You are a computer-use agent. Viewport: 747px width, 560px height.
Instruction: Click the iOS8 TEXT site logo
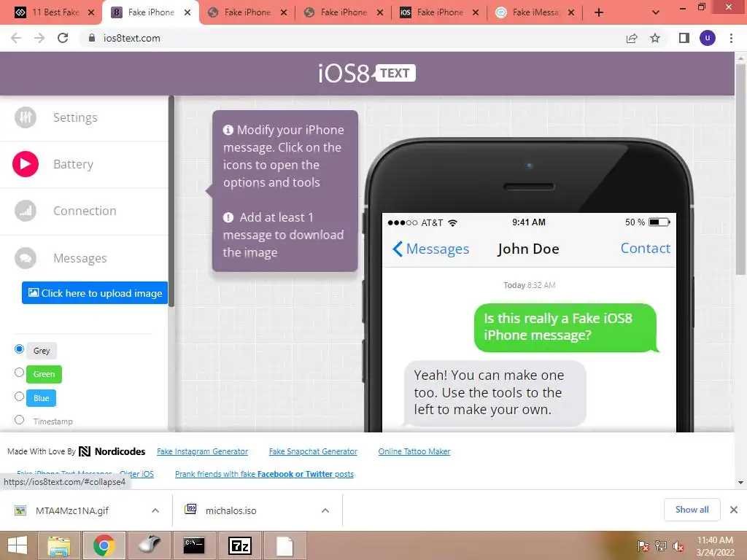coord(367,74)
